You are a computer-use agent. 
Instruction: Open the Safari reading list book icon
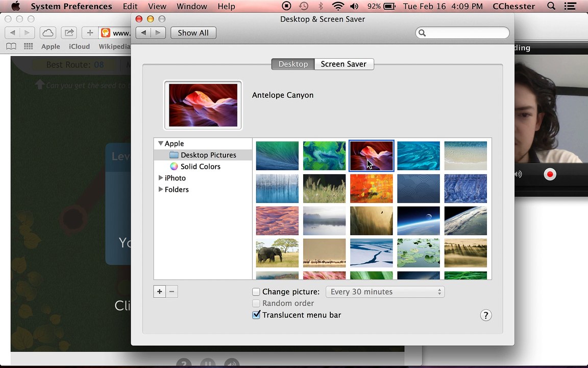[11, 46]
